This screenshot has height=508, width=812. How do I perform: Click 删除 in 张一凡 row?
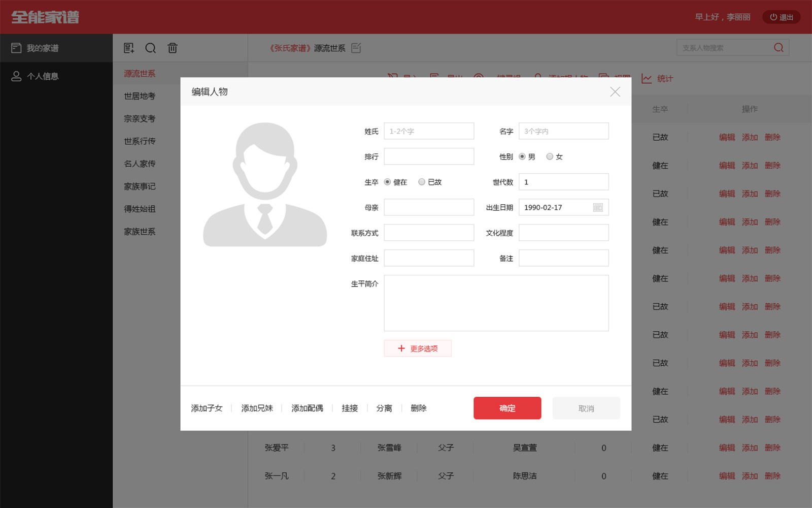(x=773, y=476)
